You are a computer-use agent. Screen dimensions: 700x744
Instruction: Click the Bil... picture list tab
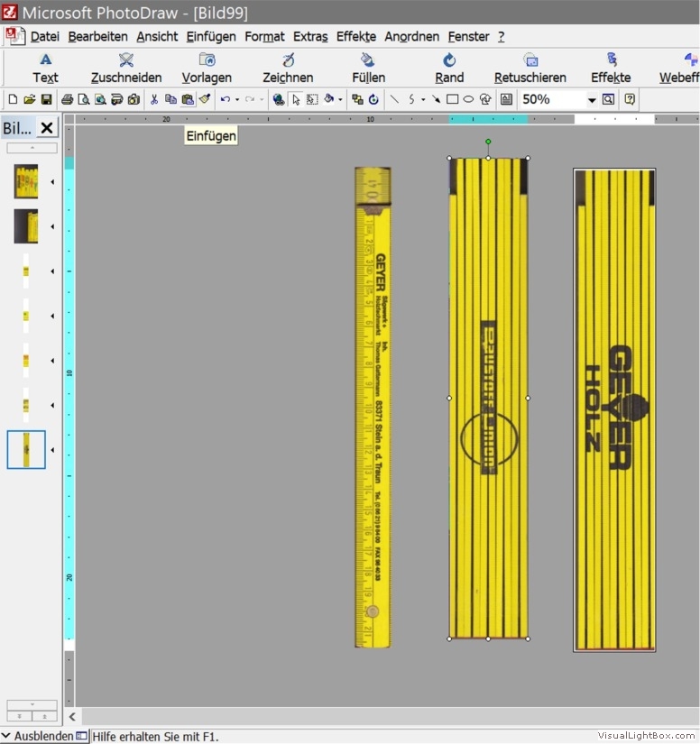coord(17,128)
